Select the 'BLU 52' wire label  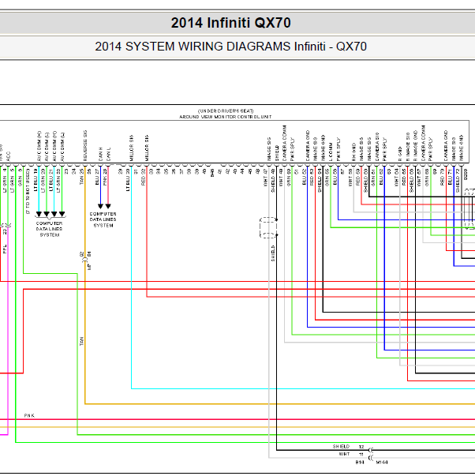(304, 177)
